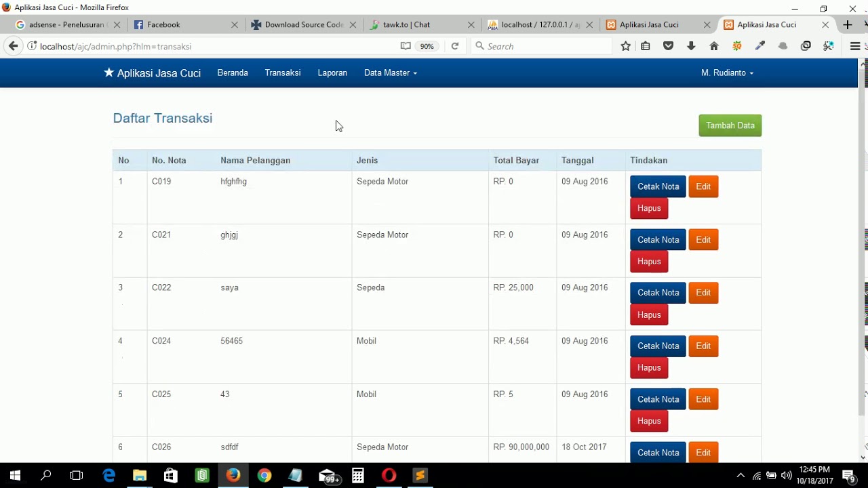Screen dimensions: 868x488
Task: Close the tawk.to Chat tab
Action: [x=471, y=24]
